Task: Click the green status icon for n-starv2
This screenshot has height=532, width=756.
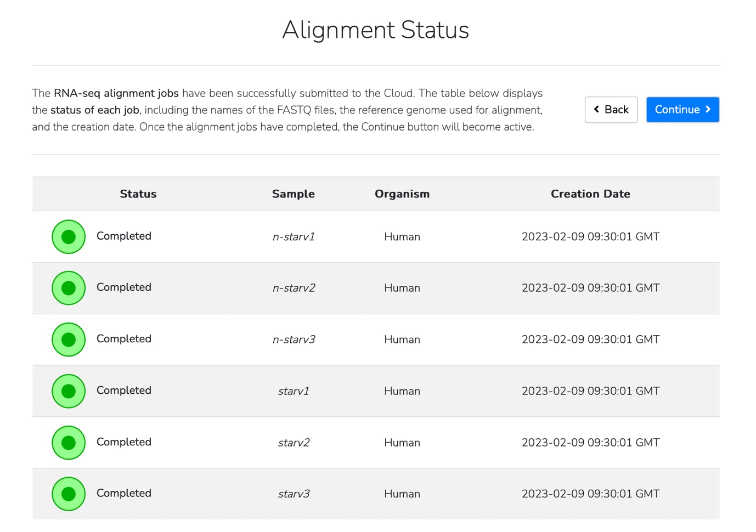Action: pyautogui.click(x=69, y=288)
